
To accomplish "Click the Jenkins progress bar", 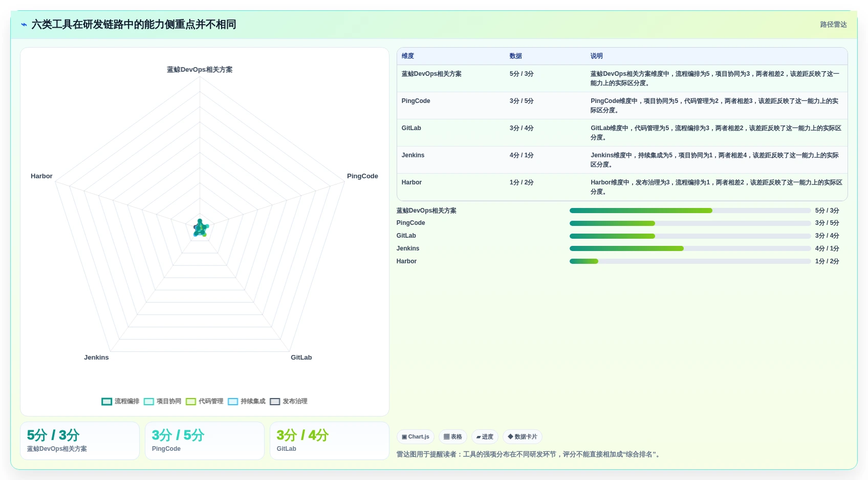I will tap(690, 248).
